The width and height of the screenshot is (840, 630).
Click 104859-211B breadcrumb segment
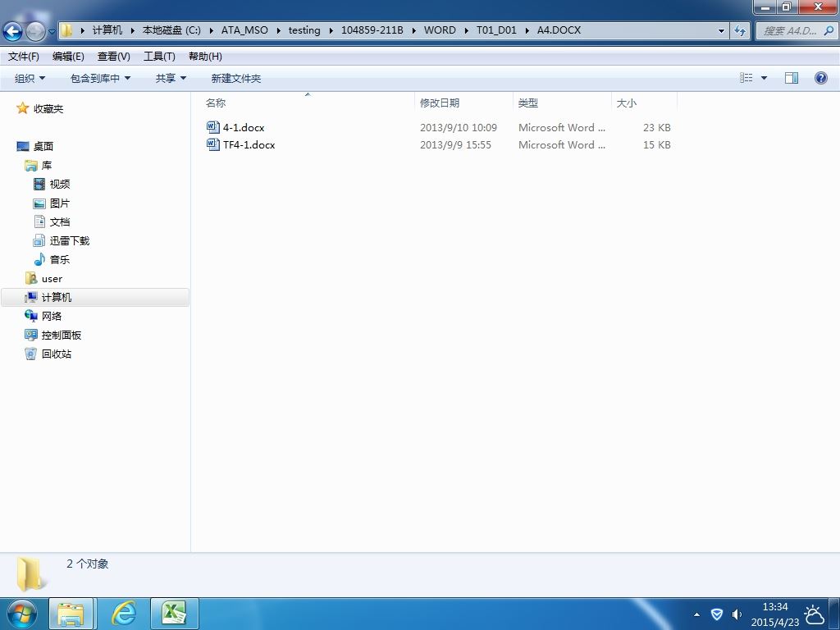tap(372, 30)
